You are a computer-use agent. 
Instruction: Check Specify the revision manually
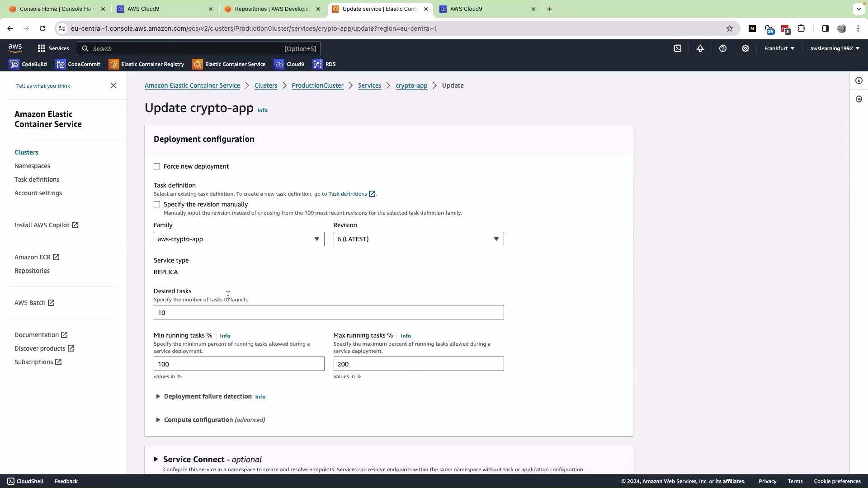tap(157, 204)
